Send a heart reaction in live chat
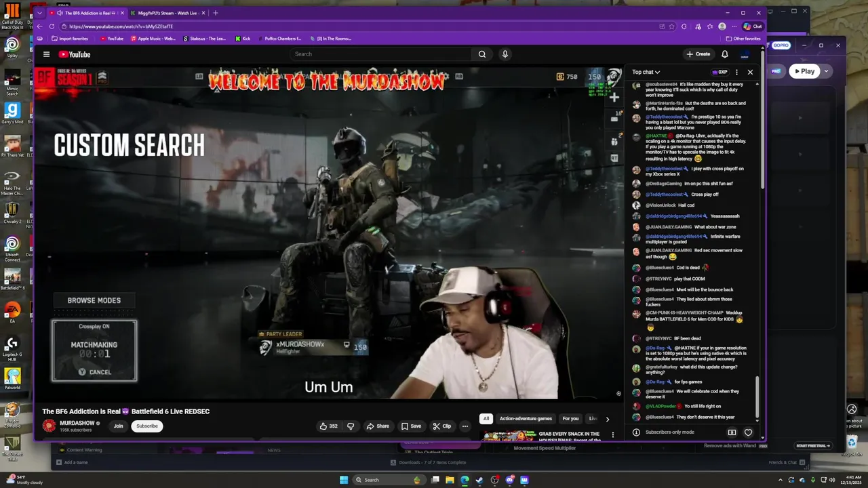 748,432
